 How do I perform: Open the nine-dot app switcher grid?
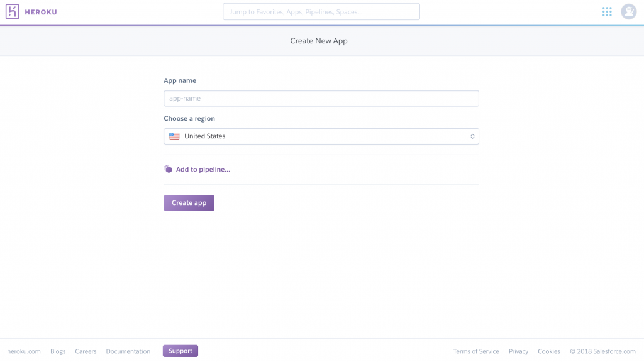tap(607, 12)
